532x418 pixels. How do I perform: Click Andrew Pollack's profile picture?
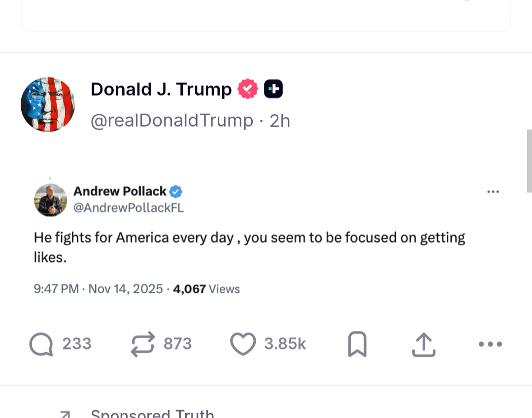tap(50, 200)
